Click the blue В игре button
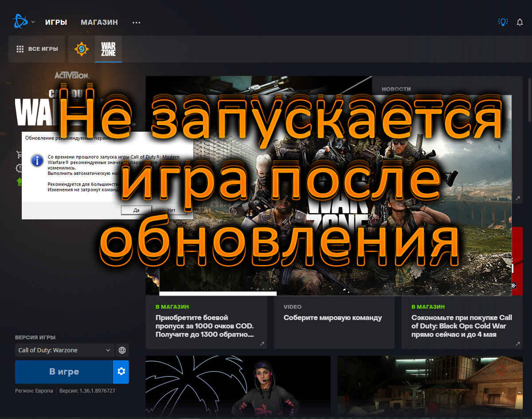Viewport: 532px width, 419px height. point(64,372)
